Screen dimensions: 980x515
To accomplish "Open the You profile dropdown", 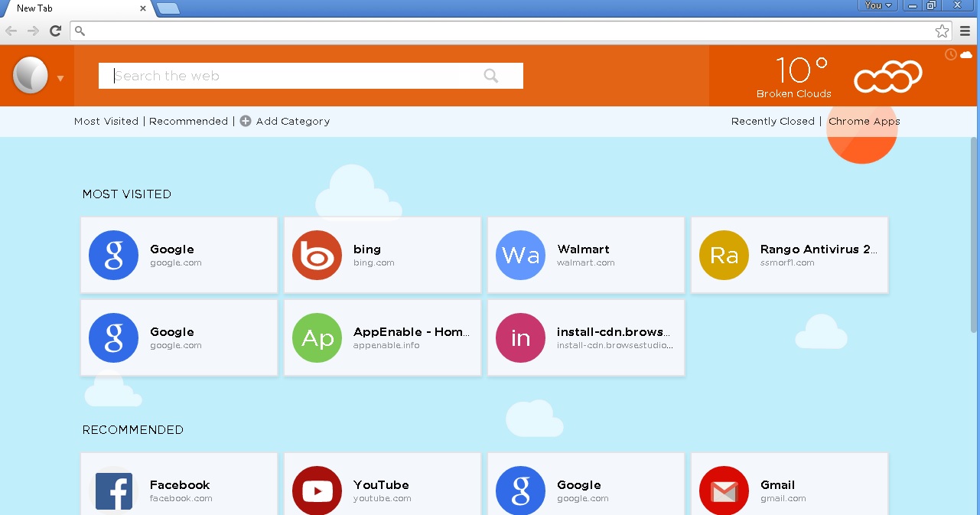I will 877,5.
